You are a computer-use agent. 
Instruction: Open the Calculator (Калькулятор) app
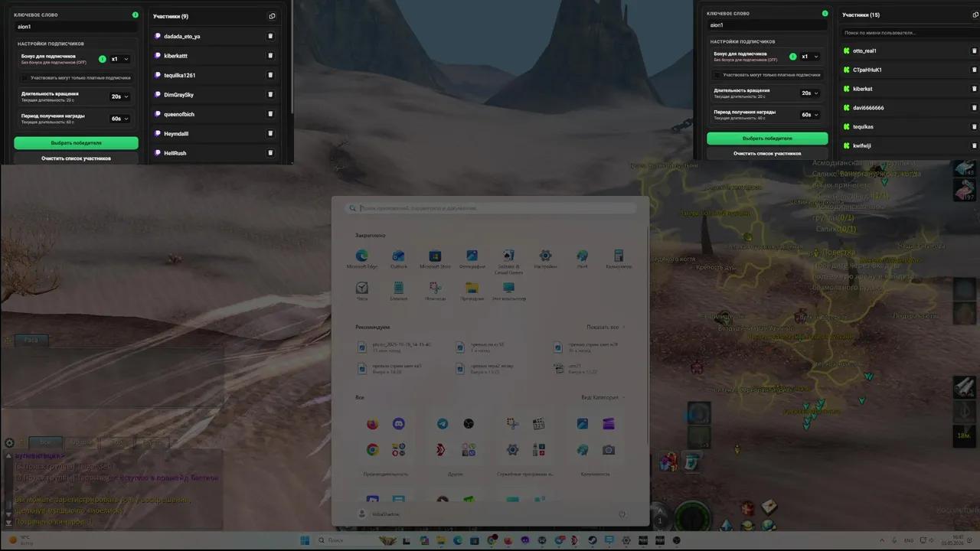619,259
